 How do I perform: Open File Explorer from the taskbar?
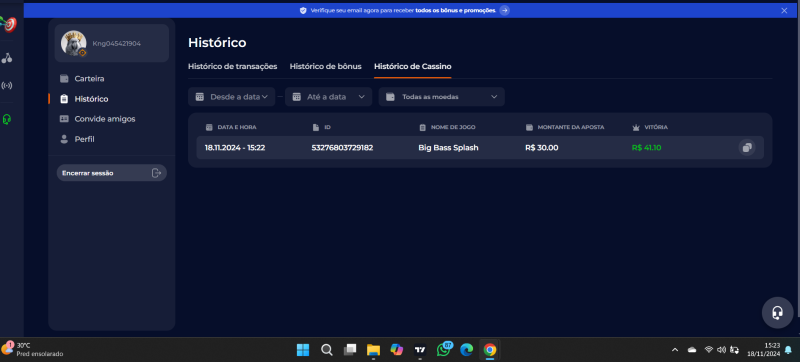[373, 350]
